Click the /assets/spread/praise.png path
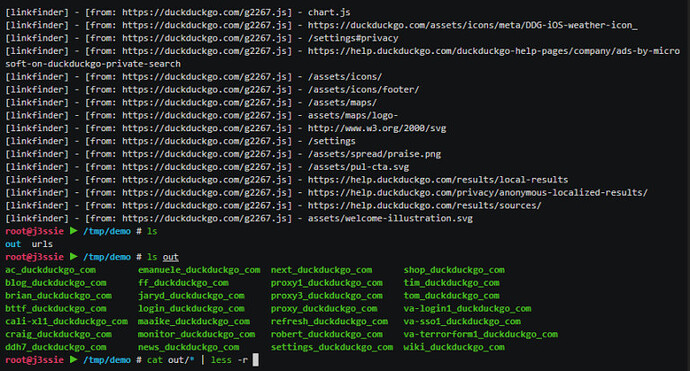The image size is (690, 371). coord(374,154)
